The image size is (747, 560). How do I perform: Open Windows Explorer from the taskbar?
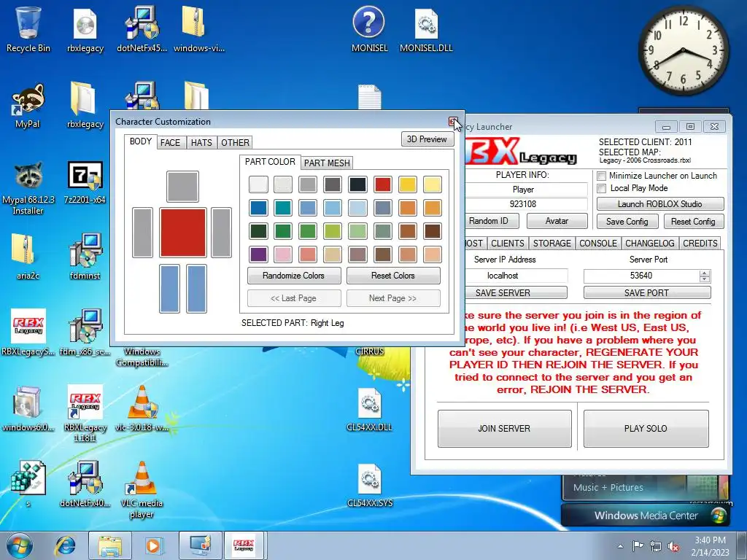[x=110, y=545]
